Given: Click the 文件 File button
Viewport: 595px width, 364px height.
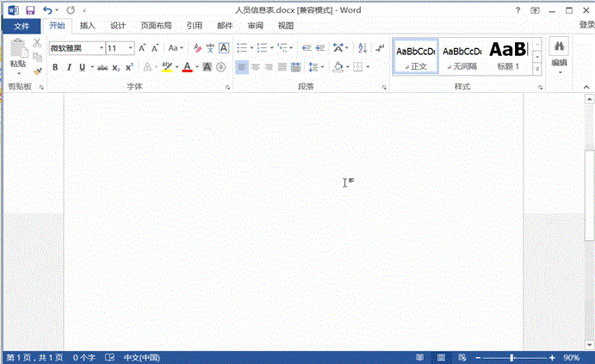Looking at the screenshot, I should (x=21, y=26).
